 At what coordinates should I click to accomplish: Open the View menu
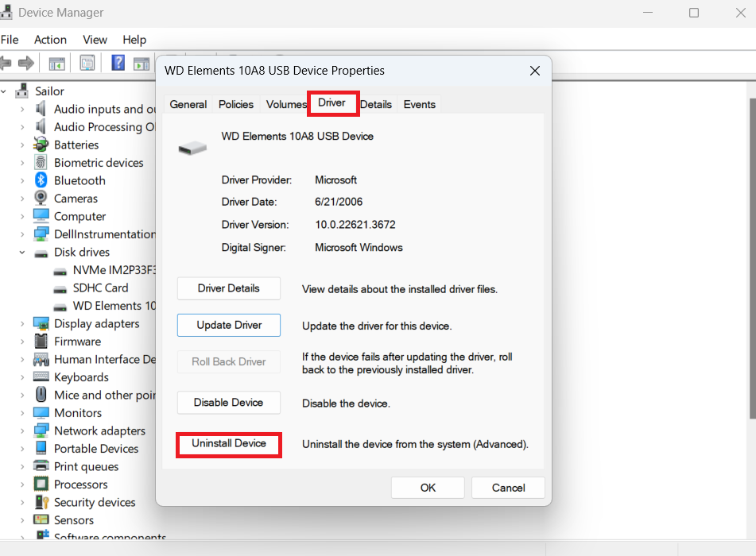pyautogui.click(x=95, y=40)
